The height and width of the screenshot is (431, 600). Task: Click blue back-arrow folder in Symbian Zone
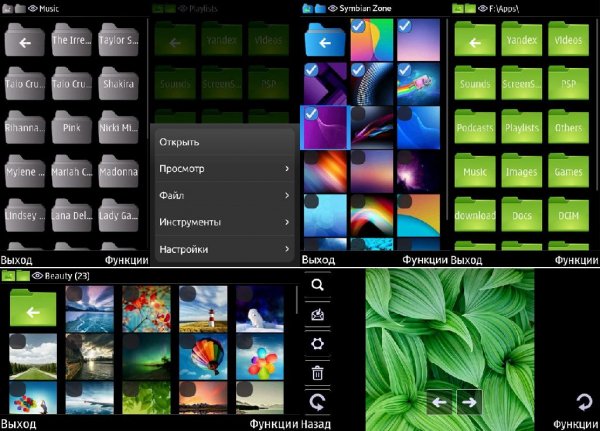325,40
